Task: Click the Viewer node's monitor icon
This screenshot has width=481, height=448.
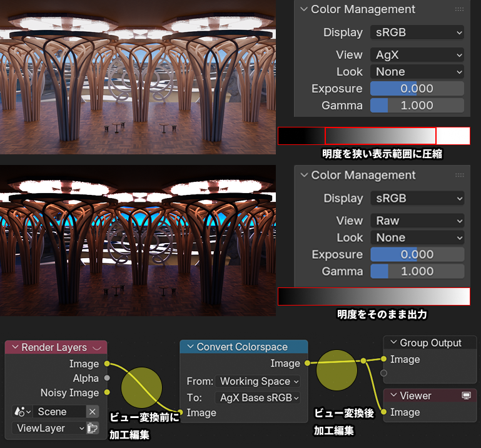Action: (x=465, y=396)
